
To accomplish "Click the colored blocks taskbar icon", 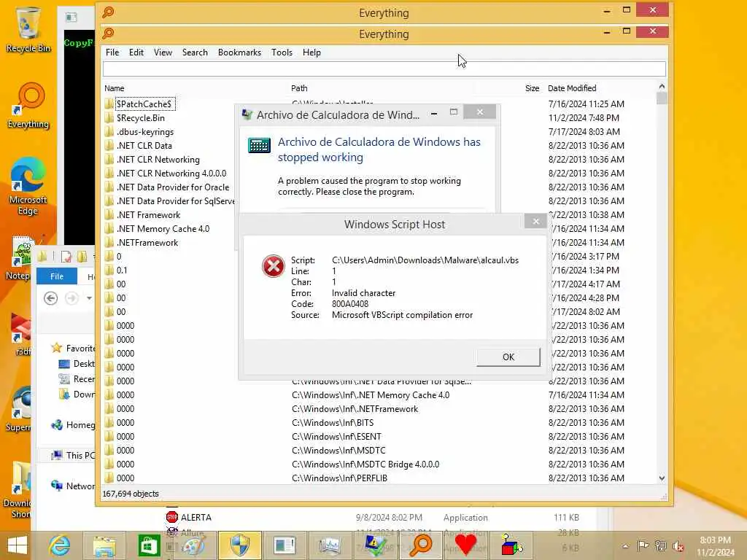I will 511,545.
